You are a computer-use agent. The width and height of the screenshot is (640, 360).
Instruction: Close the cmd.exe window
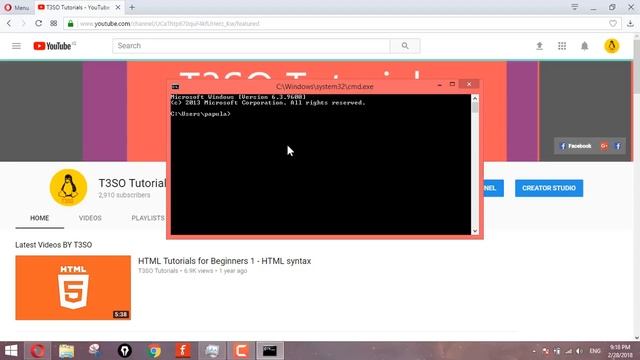click(x=469, y=84)
